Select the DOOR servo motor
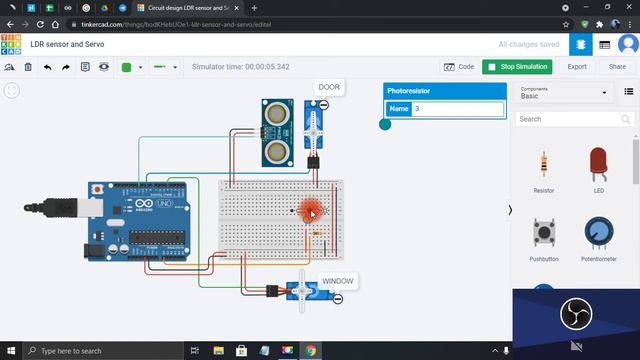Screen dimensions: 640x360 313,134
